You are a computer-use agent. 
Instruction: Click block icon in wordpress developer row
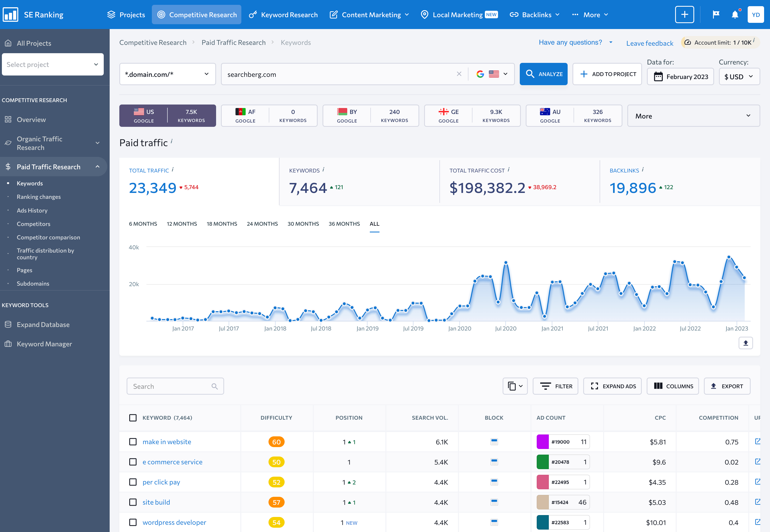tap(494, 522)
